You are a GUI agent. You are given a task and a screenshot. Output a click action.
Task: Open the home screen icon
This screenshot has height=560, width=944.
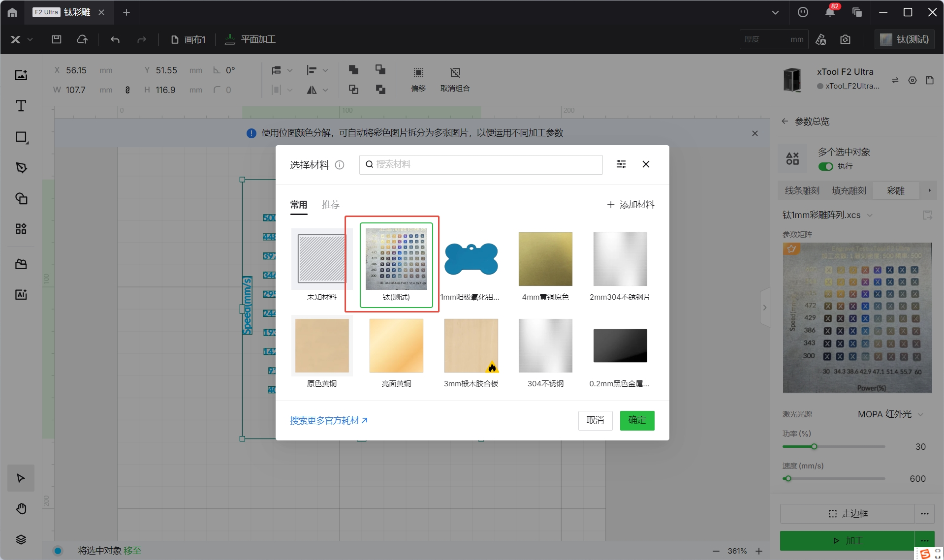[12, 12]
